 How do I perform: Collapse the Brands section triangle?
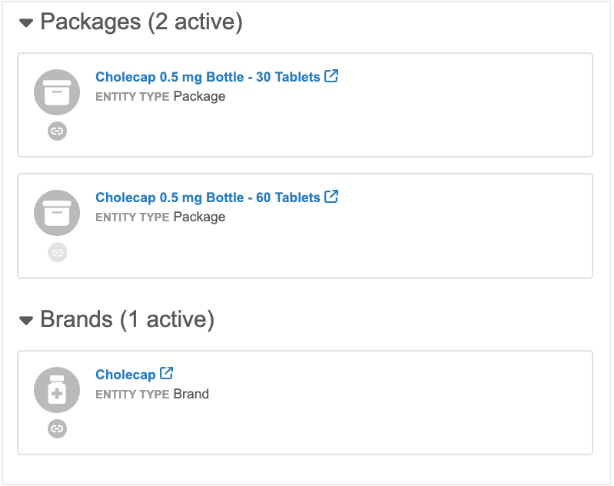click(x=27, y=321)
